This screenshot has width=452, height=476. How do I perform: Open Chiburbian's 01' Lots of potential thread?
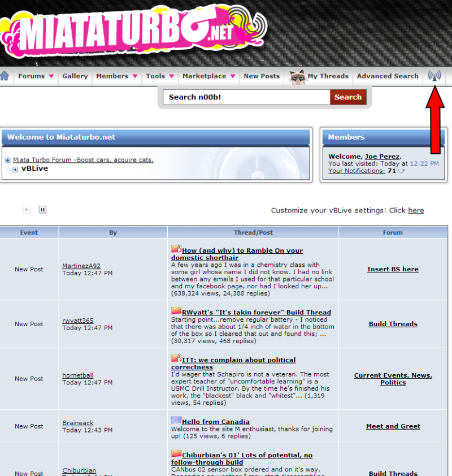(242, 458)
